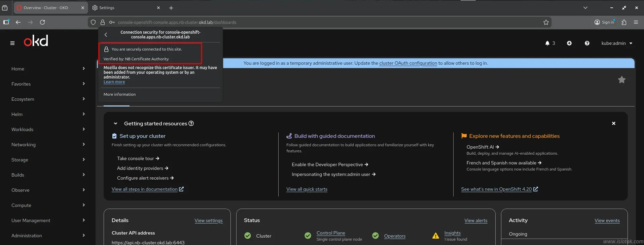Collapse the Getting started resources section
Viewport: 644px width, 245px height.
(115, 123)
